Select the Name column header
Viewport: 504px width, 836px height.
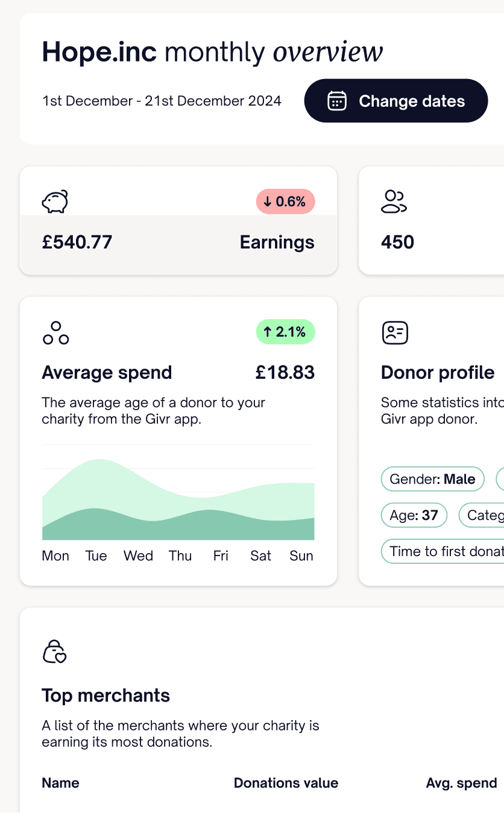pos(60,783)
